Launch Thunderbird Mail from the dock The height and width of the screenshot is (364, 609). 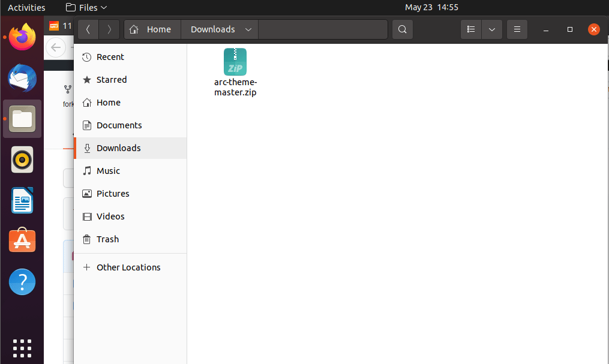click(22, 78)
